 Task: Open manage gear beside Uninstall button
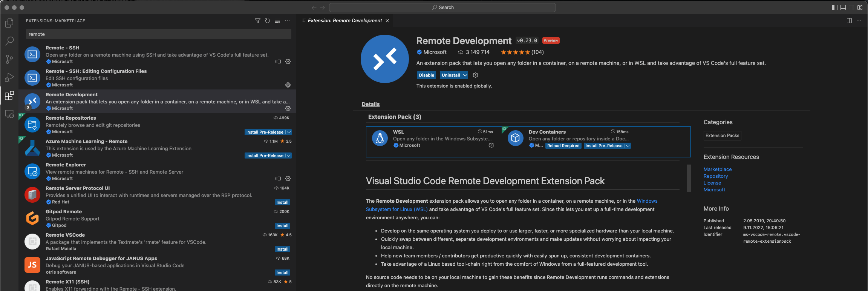[476, 75]
